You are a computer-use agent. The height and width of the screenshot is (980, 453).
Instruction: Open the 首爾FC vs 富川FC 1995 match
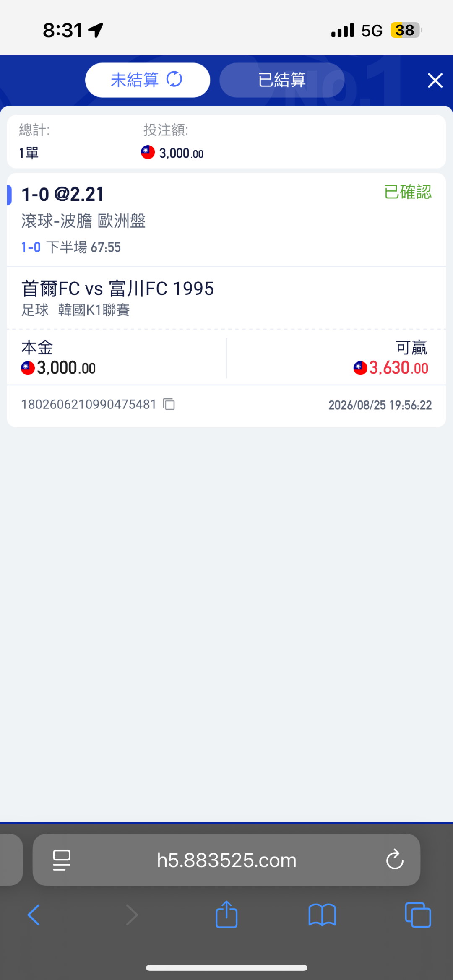tap(118, 289)
